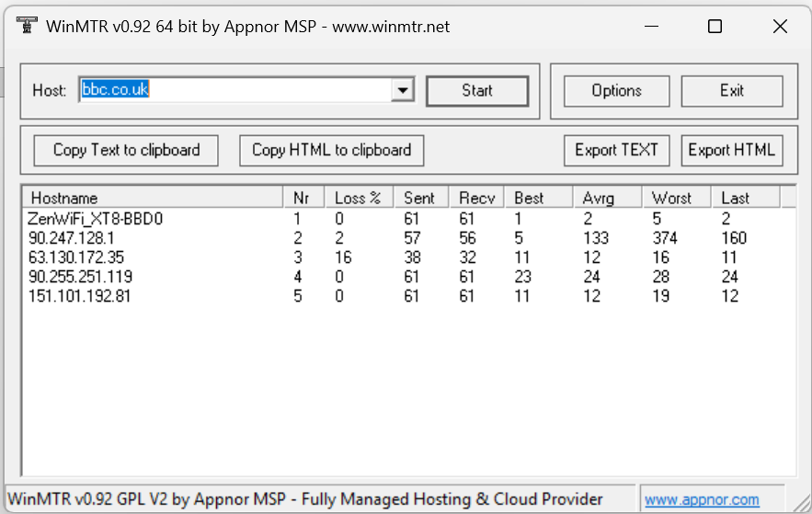Click the Worst column header

pyautogui.click(x=676, y=198)
